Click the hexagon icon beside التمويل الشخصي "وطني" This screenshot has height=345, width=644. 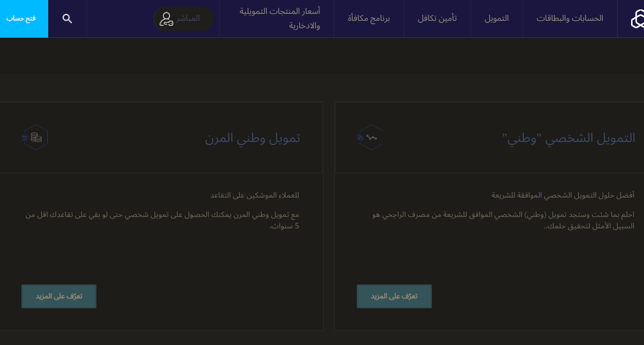371,137
